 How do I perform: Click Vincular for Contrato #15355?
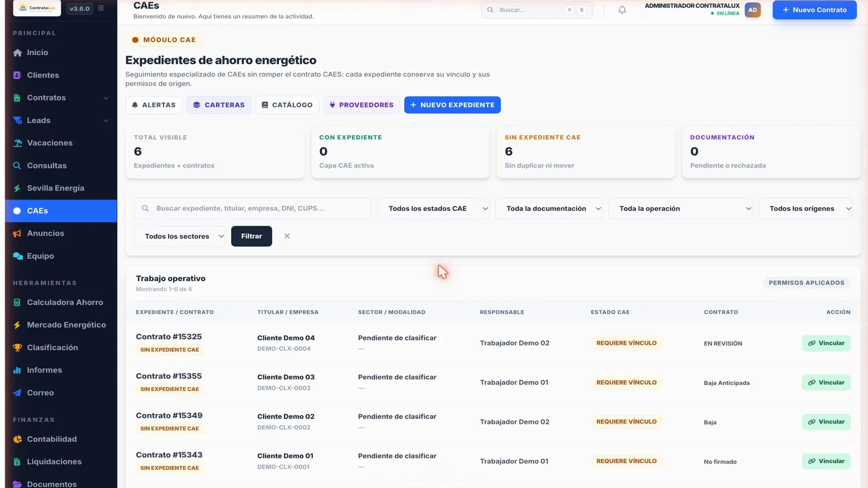826,383
